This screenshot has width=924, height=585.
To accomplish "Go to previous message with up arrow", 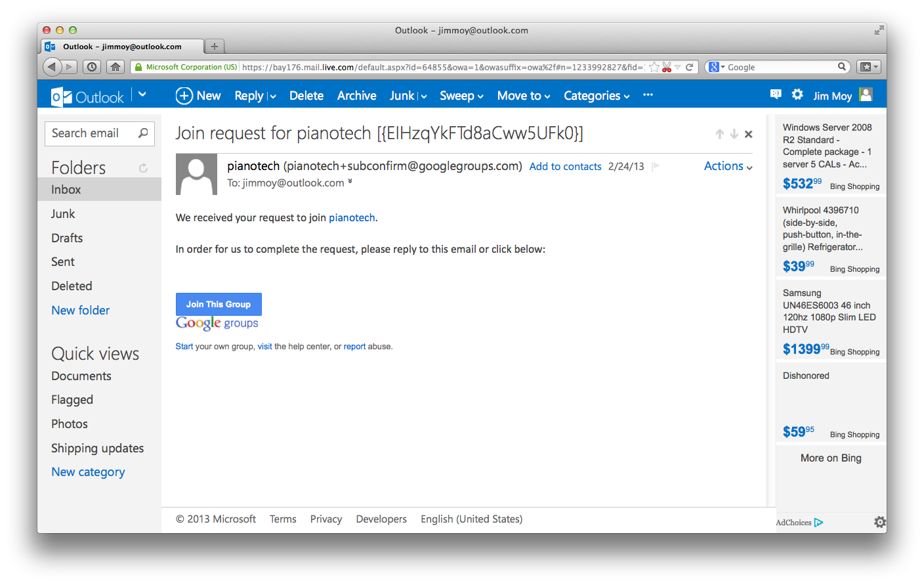I will pyautogui.click(x=719, y=134).
